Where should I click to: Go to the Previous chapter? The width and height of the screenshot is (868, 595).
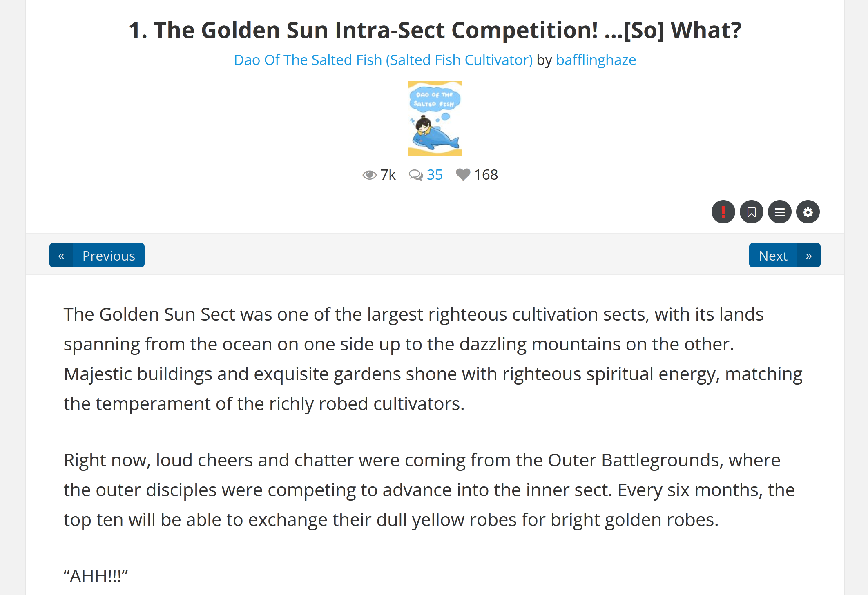[109, 256]
